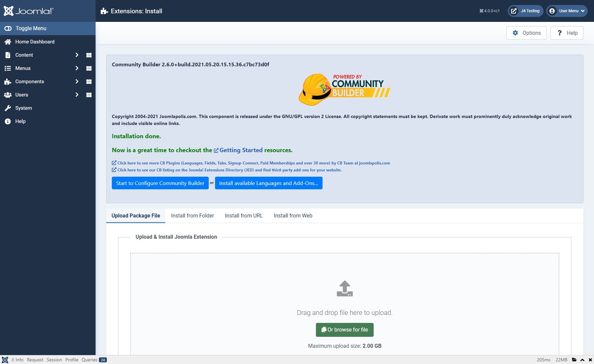Open the Options button

[526, 33]
